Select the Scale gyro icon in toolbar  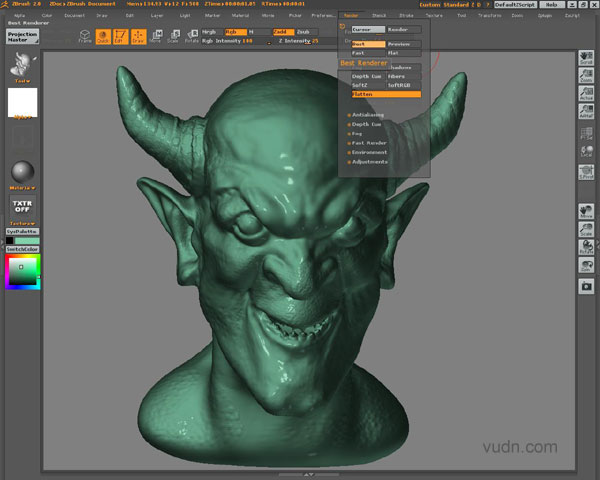(174, 36)
